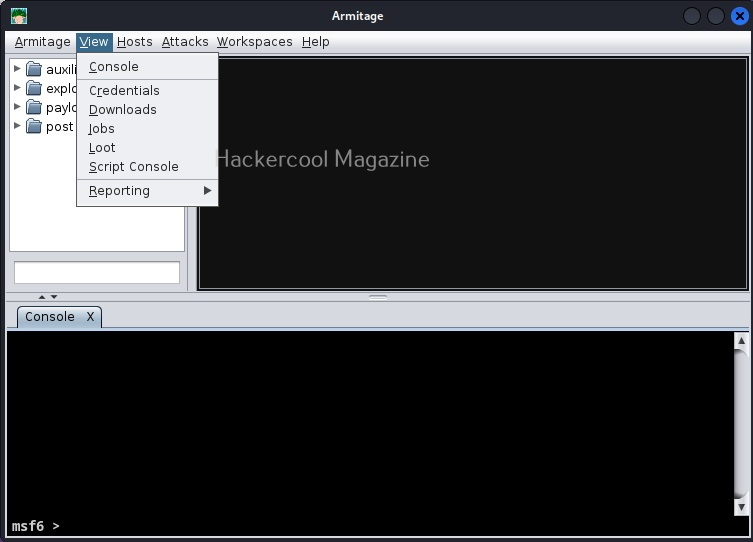Click the maximize window button

[716, 16]
